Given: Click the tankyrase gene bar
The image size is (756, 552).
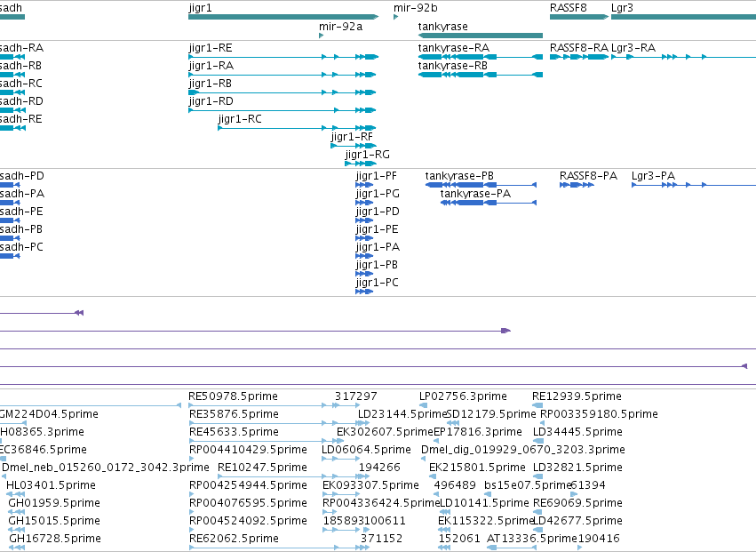Looking at the screenshot, I should coord(481,36).
